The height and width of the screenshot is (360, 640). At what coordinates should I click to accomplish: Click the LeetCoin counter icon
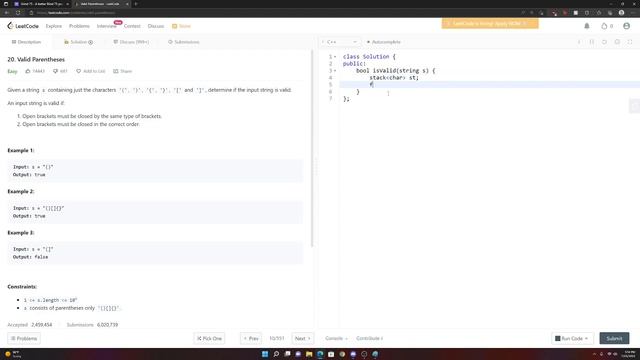point(604,26)
